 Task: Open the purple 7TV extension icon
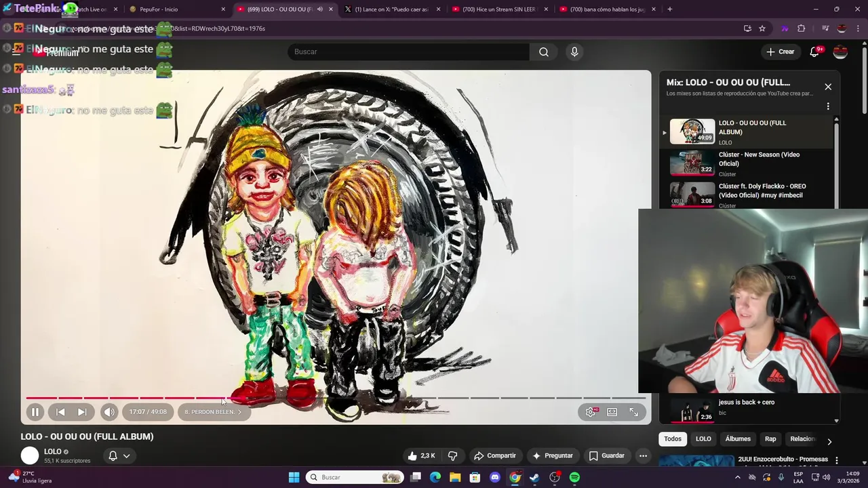tap(785, 28)
